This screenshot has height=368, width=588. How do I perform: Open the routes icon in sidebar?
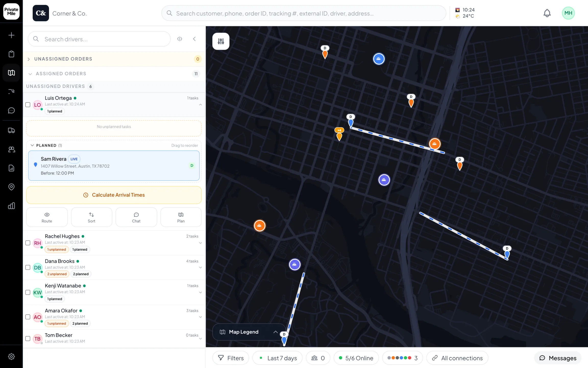11,91
